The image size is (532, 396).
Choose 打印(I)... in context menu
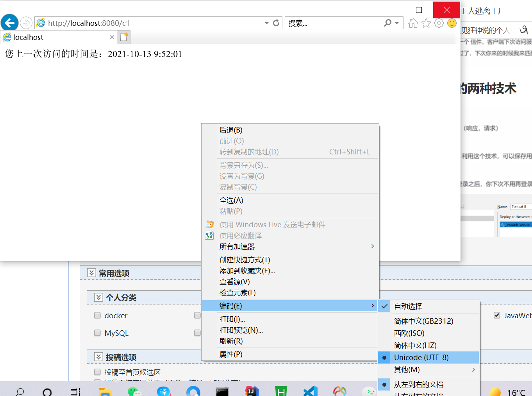tap(290, 319)
